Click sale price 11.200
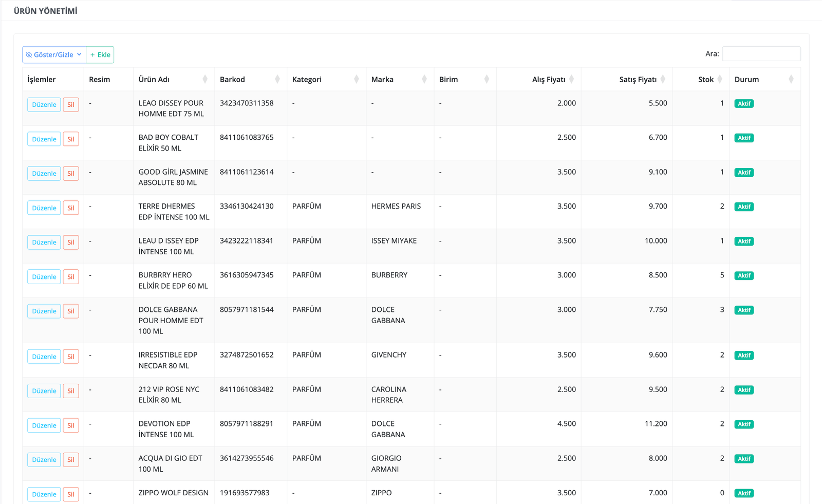The image size is (822, 504). point(656,424)
